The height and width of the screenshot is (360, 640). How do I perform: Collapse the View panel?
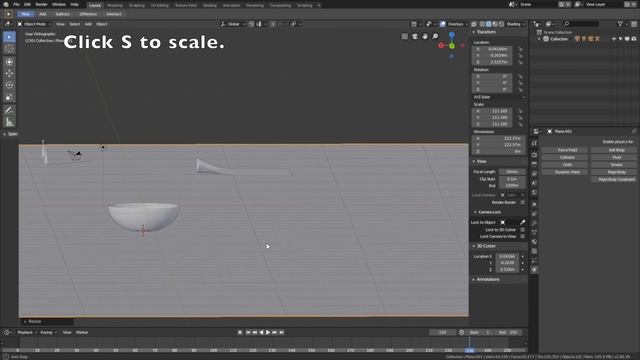tap(474, 162)
